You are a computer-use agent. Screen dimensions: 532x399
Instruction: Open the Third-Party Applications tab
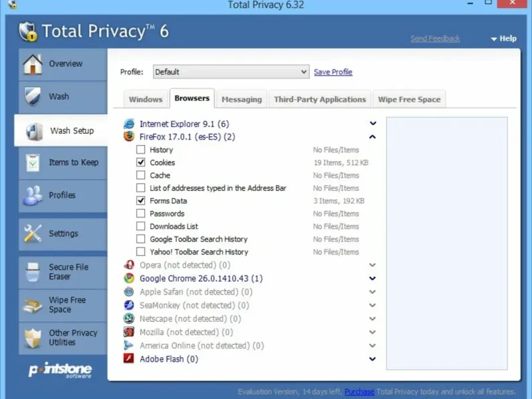[x=320, y=99]
